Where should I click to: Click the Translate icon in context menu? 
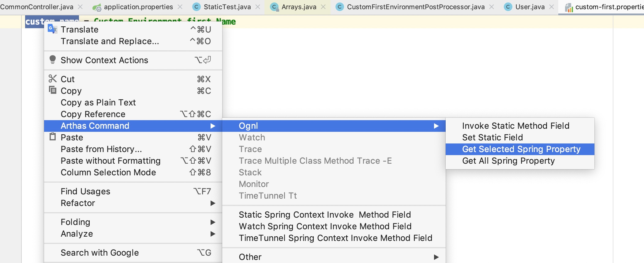[x=52, y=29]
